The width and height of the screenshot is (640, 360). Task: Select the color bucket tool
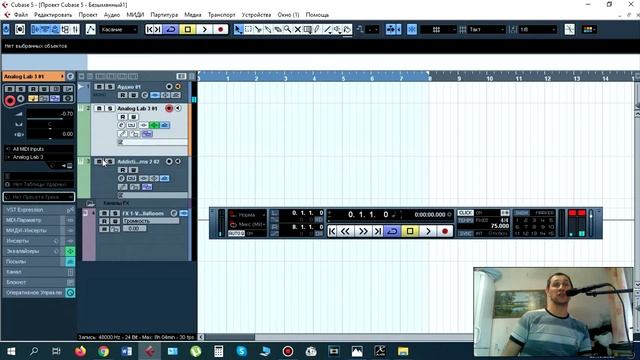[347, 29]
